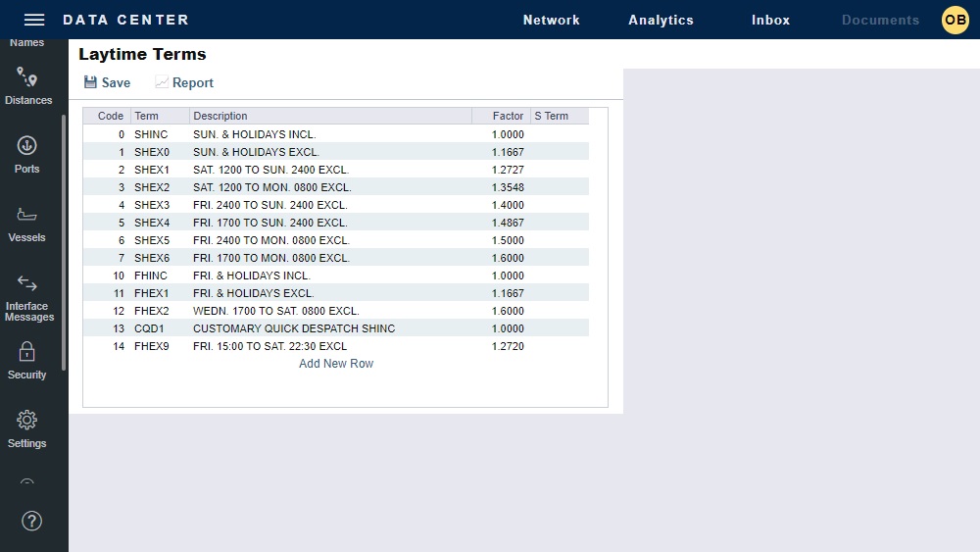Open Interface Messages arrows icon

27,284
